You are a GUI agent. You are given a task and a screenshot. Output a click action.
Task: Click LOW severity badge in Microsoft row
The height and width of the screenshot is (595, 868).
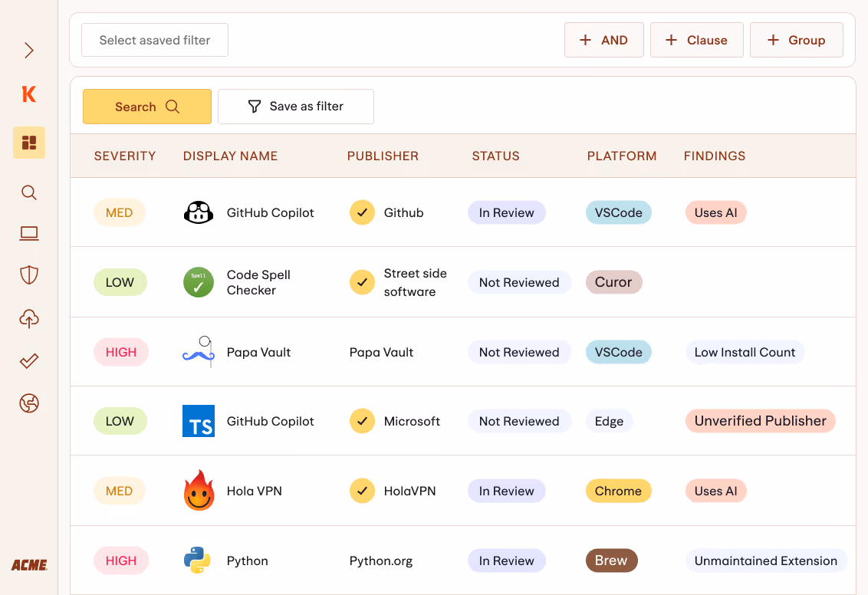(x=120, y=421)
